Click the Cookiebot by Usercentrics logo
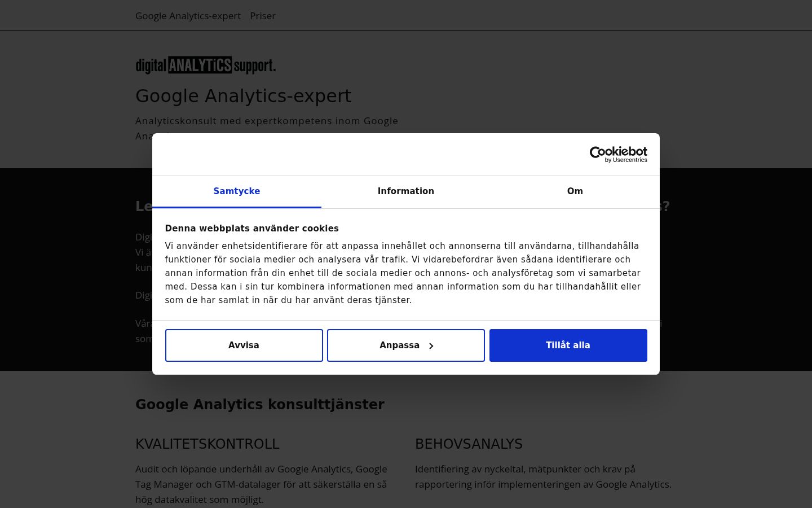812x508 pixels. tap(618, 155)
